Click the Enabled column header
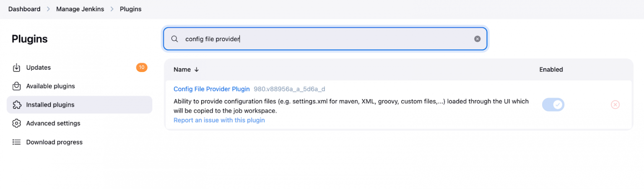This screenshot has width=644, height=189. click(551, 70)
